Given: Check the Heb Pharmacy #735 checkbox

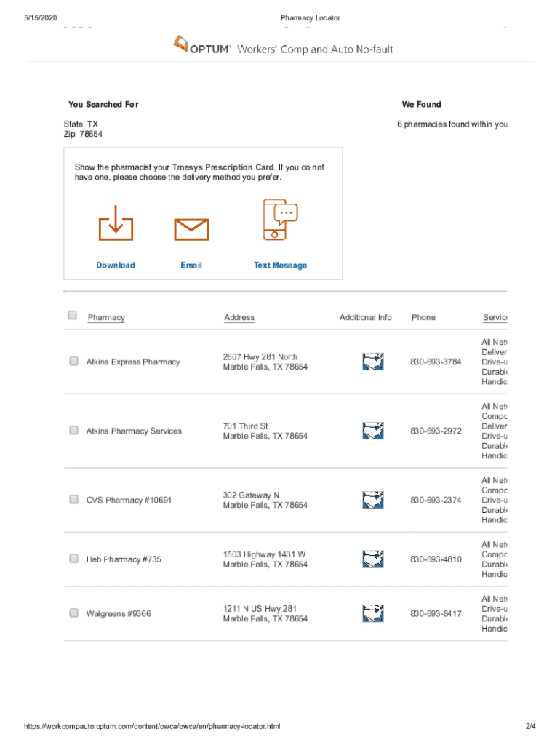Looking at the screenshot, I should 74,559.
